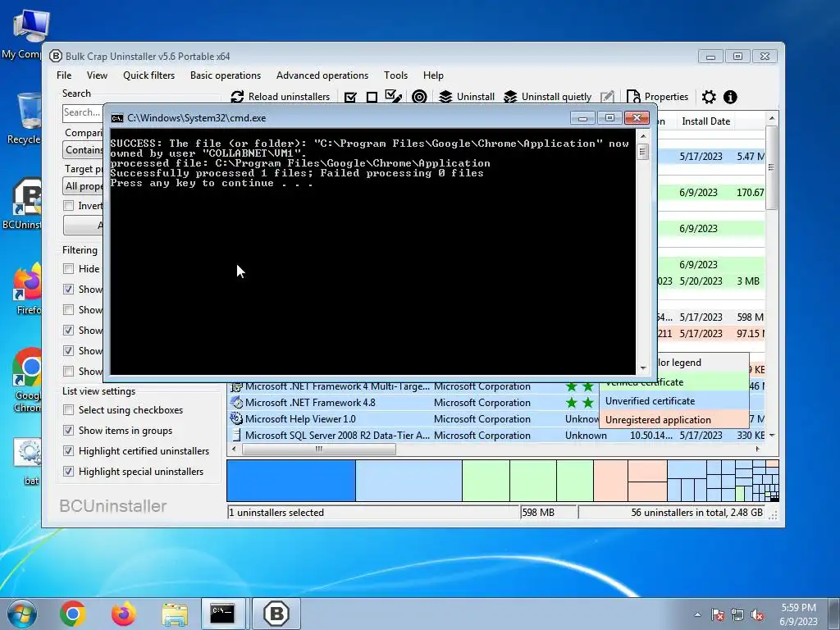Click Unregistered application legend swatch

674,419
